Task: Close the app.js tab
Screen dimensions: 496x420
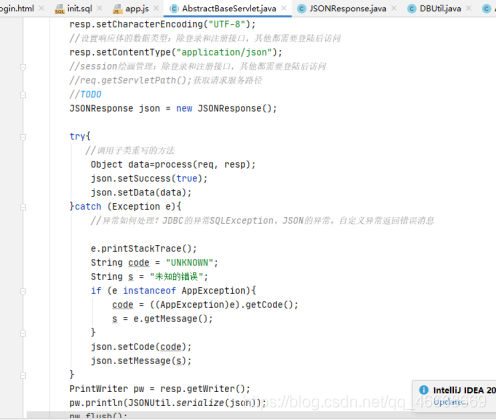Action: pos(156,8)
